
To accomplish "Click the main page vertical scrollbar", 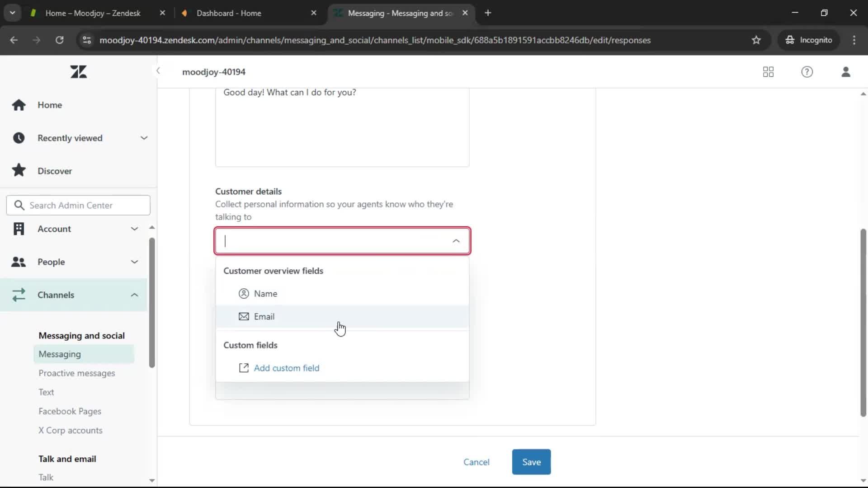I will (x=863, y=323).
